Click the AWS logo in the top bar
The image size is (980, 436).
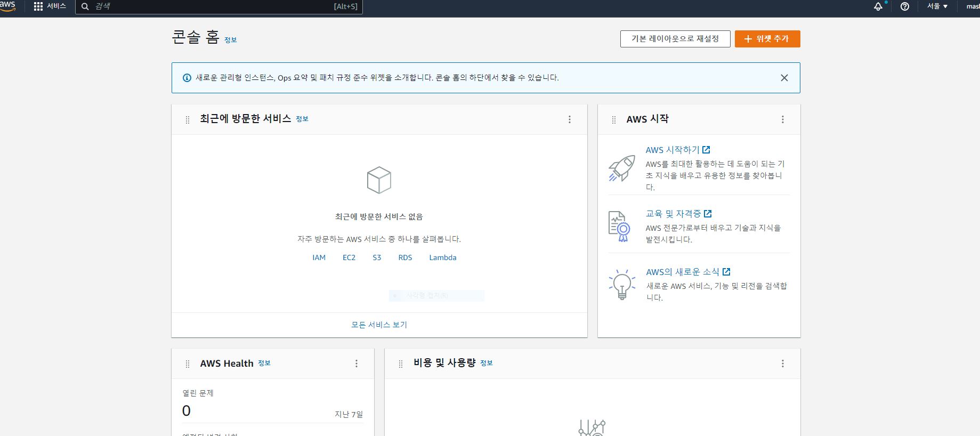pyautogui.click(x=7, y=5)
